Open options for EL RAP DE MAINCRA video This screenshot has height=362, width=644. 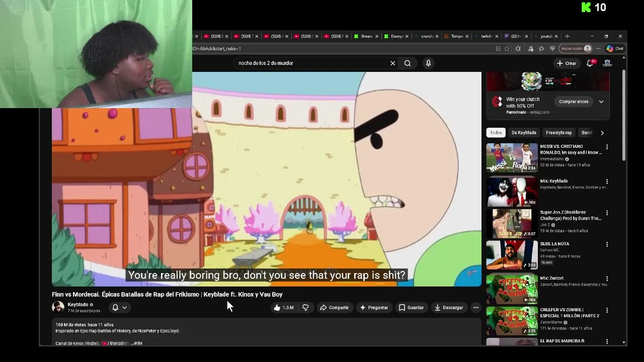point(607,341)
